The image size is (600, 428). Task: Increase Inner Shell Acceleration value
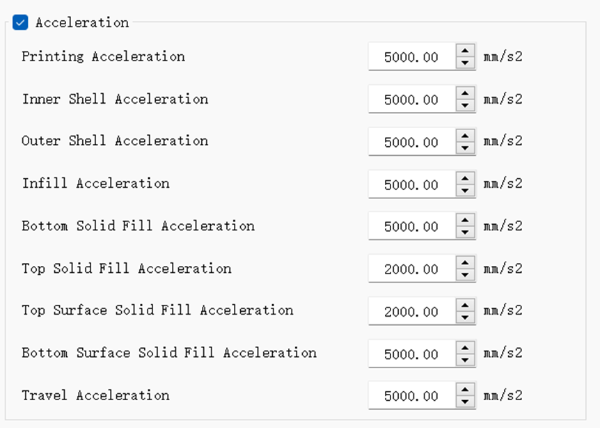(x=465, y=92)
